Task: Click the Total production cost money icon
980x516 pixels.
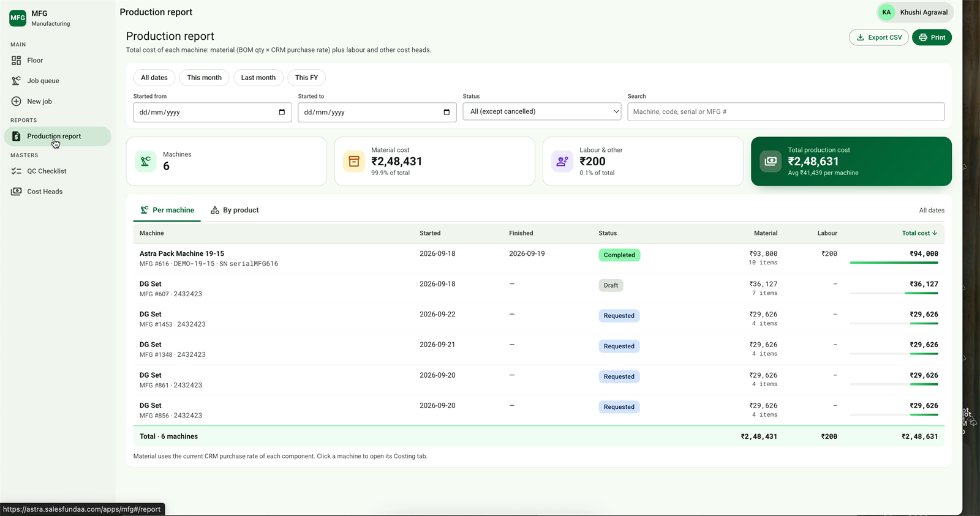Action: click(771, 162)
